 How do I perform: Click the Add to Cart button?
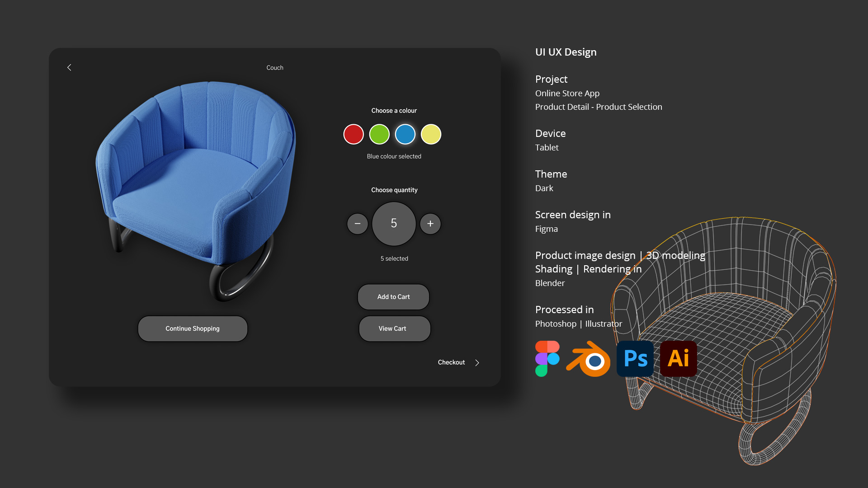click(393, 297)
